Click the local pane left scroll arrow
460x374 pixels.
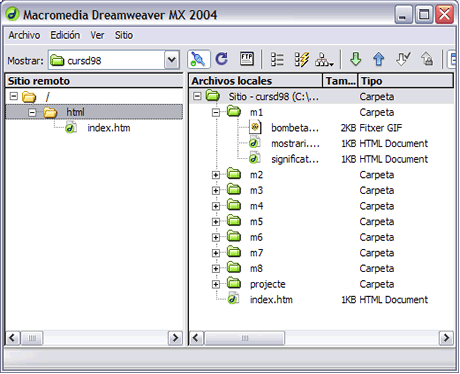click(x=196, y=338)
